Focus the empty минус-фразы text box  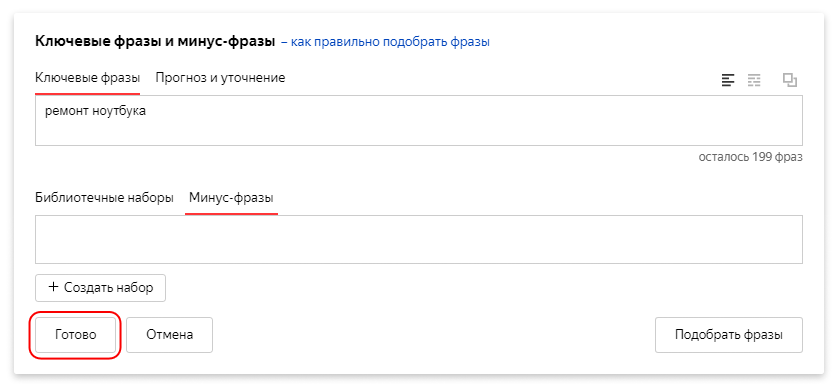coord(419,239)
